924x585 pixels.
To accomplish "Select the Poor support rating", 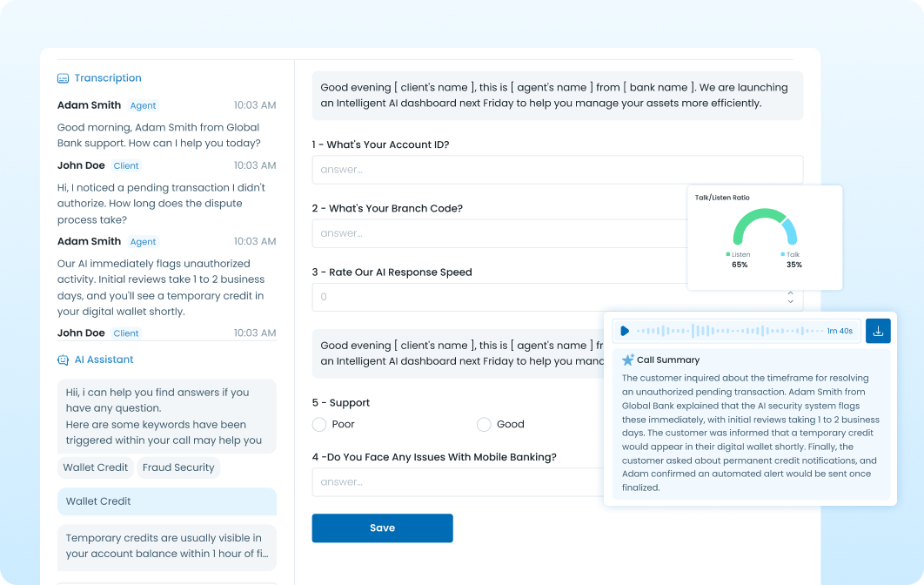I will click(319, 424).
